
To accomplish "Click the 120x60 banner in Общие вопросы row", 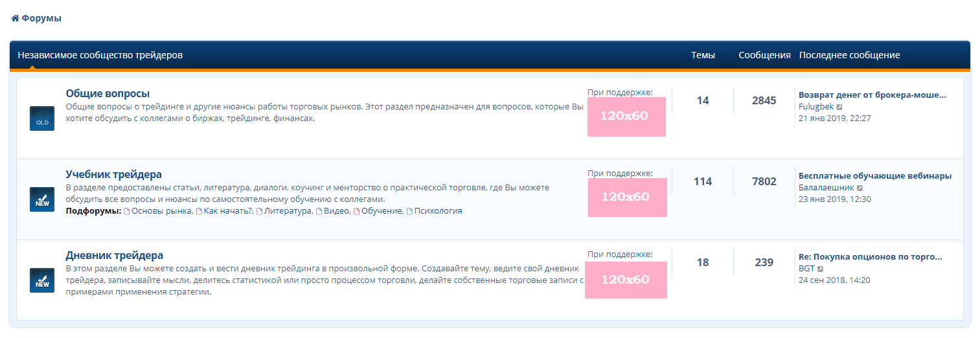I will tap(626, 117).
